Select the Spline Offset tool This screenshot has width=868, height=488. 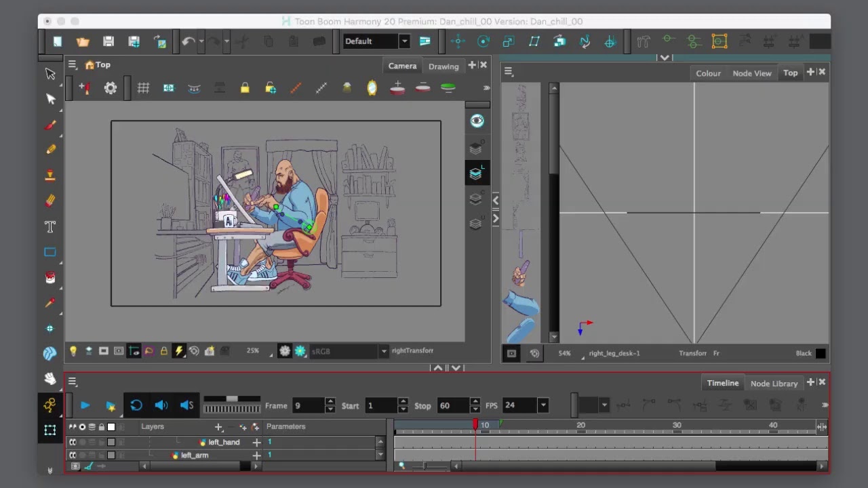coord(585,41)
